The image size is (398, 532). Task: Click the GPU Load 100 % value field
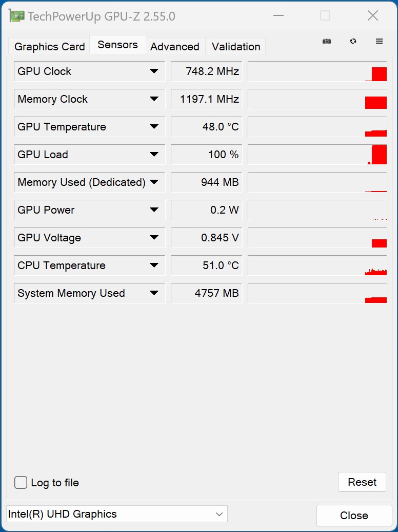coord(206,155)
